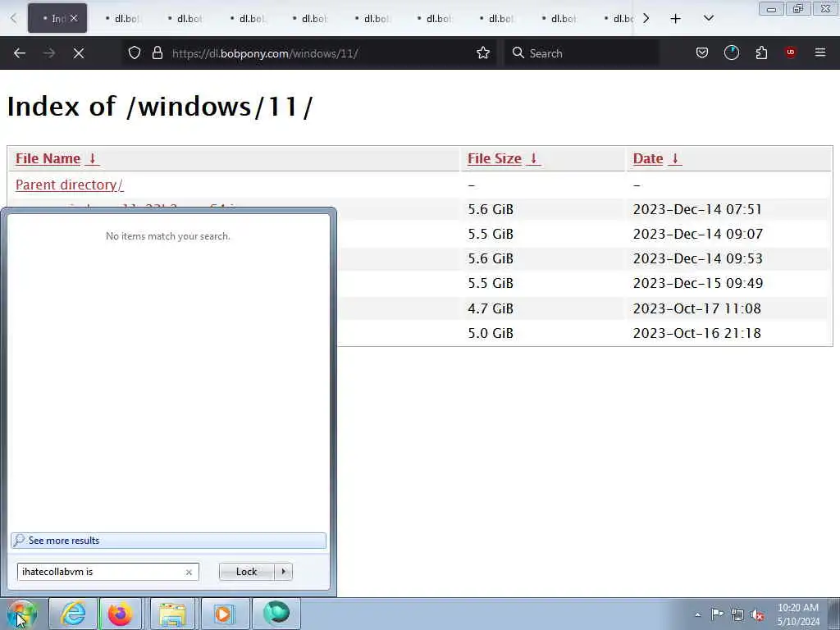This screenshot has width=840, height=630.
Task: Click the Windows Start orb
Action: (x=21, y=614)
